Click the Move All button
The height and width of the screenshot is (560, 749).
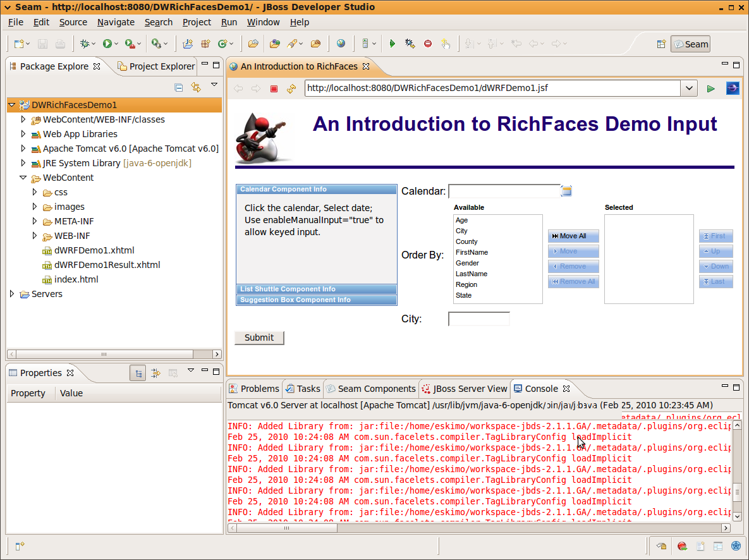(x=573, y=236)
